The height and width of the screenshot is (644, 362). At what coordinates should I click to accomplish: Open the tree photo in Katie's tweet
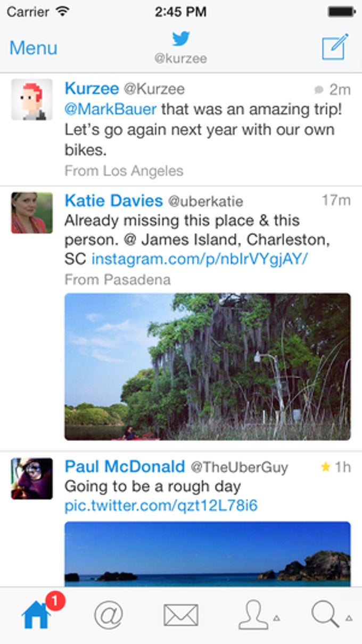[208, 366]
